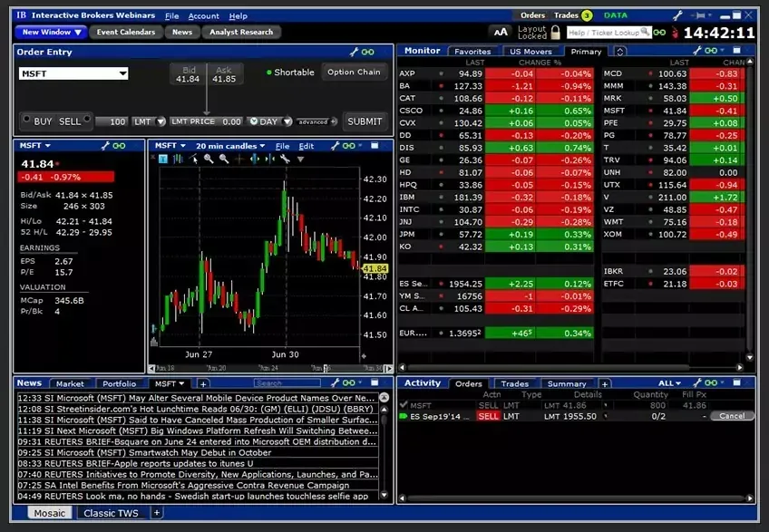Click compress bars horizontally icon in chart
Viewport: 769px width, 532px height.
(x=269, y=159)
